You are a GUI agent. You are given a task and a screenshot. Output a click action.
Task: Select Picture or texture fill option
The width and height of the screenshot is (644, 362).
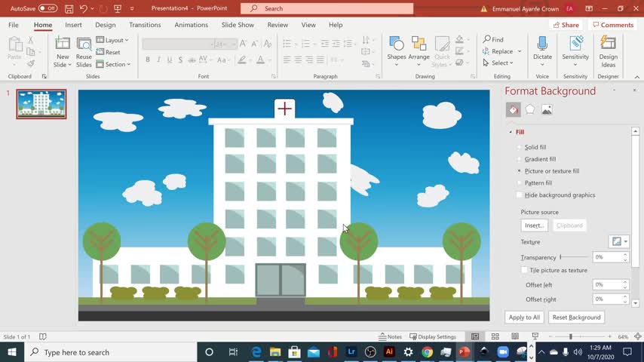[519, 171]
